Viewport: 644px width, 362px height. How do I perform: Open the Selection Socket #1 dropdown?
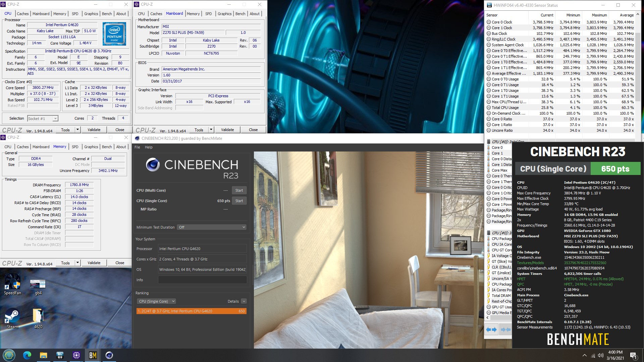[43, 118]
